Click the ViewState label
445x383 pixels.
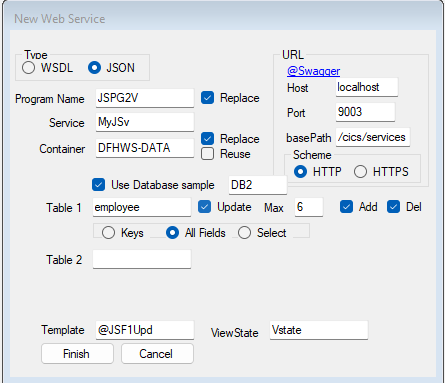234,333
